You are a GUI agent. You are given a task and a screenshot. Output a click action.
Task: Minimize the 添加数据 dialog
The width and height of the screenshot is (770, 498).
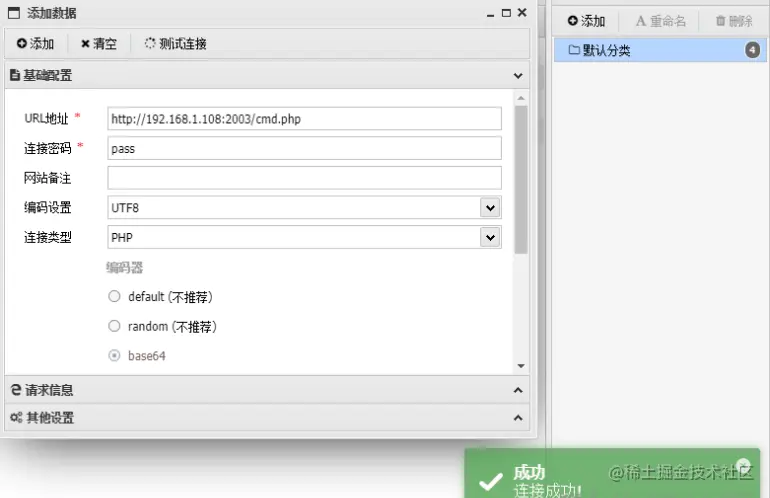coord(490,13)
